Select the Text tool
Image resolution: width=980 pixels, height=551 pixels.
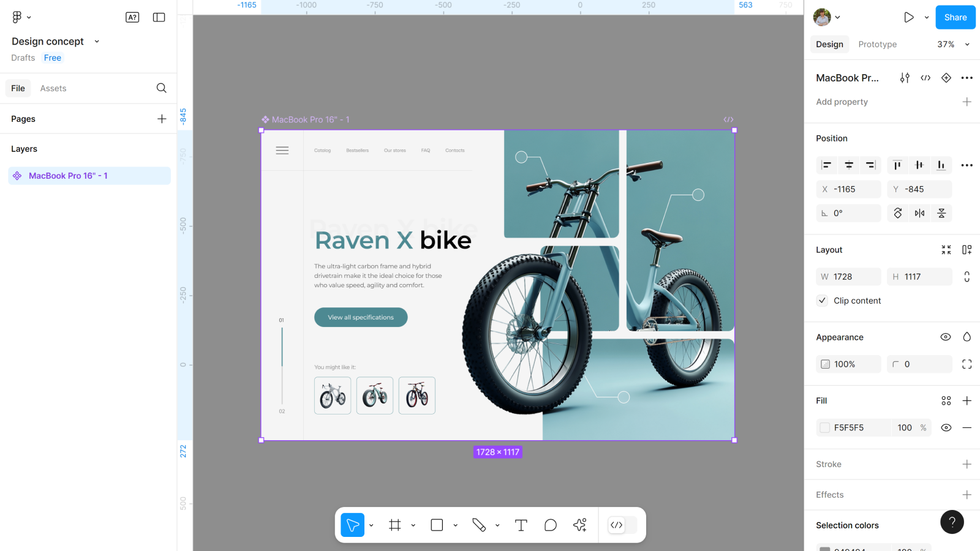[521, 525]
